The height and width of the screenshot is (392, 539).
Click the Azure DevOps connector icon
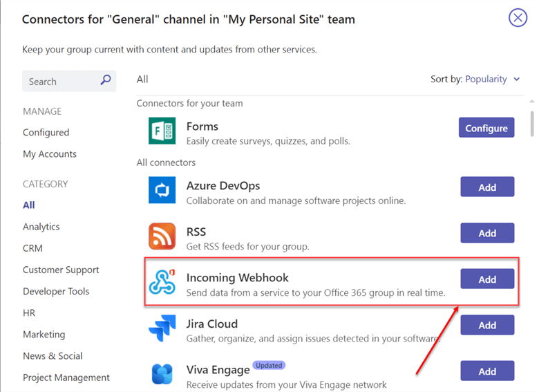tap(162, 190)
